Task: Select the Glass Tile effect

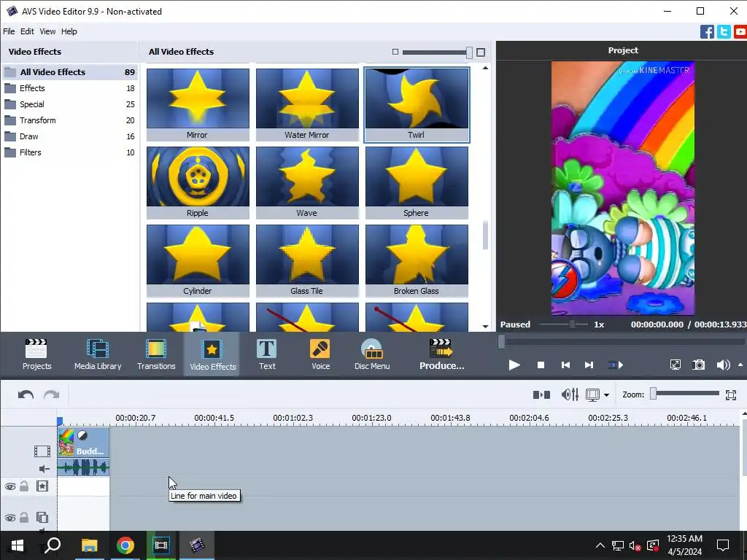Action: 307,261
